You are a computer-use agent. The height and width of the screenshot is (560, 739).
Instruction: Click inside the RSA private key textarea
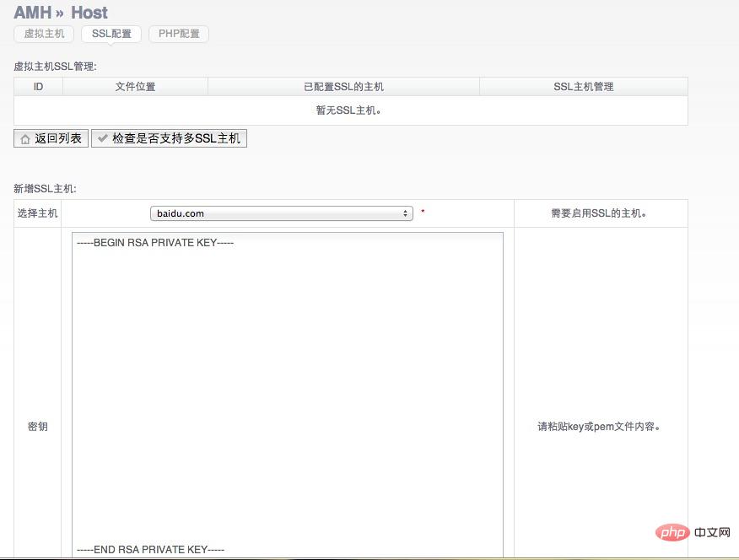[x=288, y=395]
